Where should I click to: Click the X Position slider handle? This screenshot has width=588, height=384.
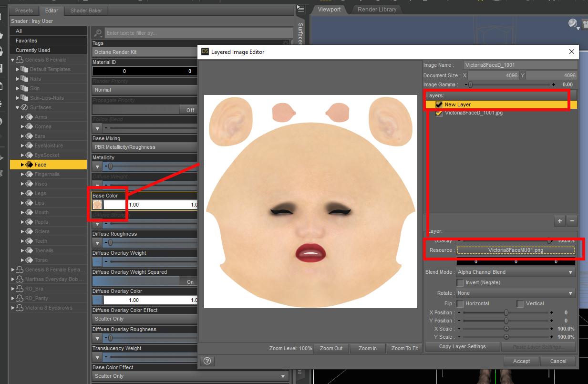point(506,313)
